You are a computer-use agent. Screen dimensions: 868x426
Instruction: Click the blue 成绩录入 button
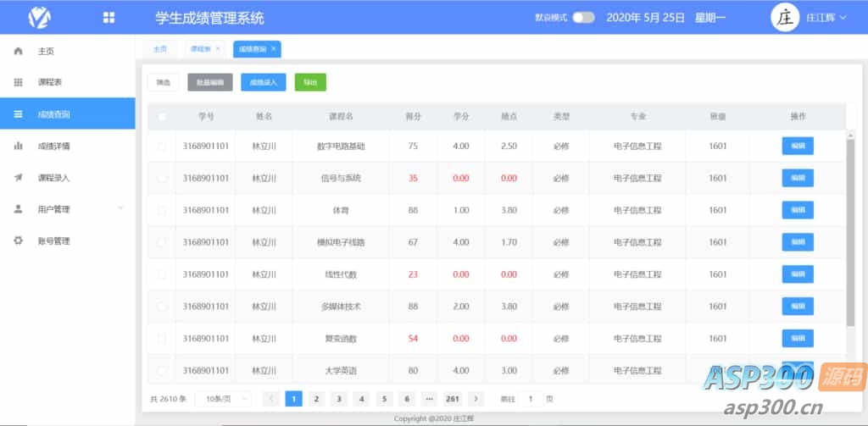(263, 82)
